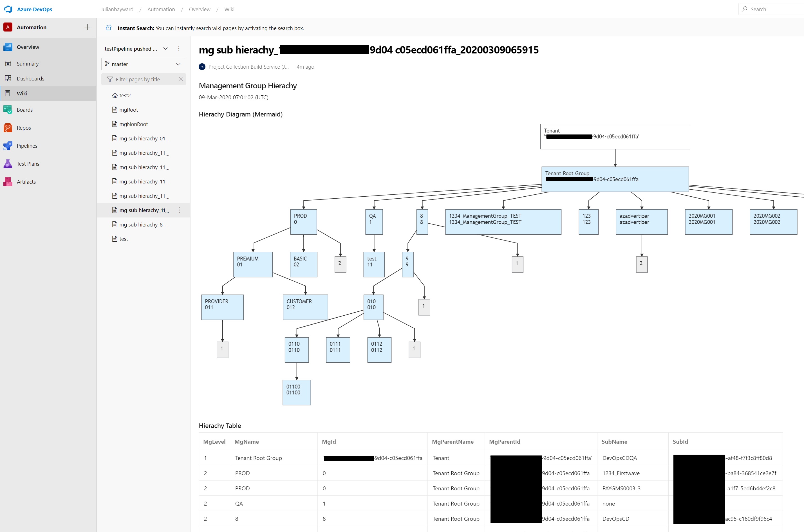Screen dimensions: 804x532
Task: Click the Test Plans icon in sidebar
Action: click(x=8, y=163)
